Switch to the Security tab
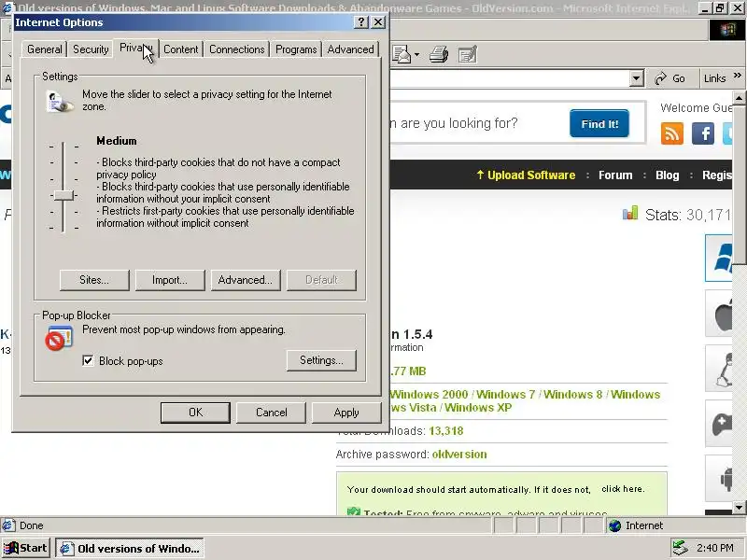 click(91, 49)
